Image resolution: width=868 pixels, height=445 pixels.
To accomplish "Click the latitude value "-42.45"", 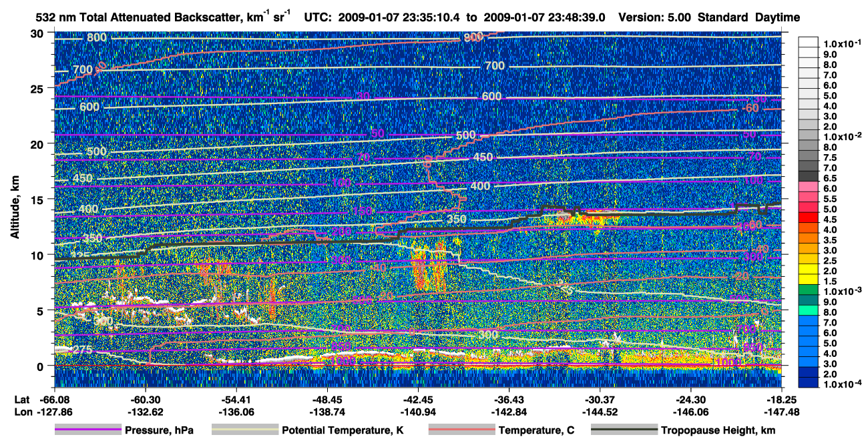I will point(418,400).
